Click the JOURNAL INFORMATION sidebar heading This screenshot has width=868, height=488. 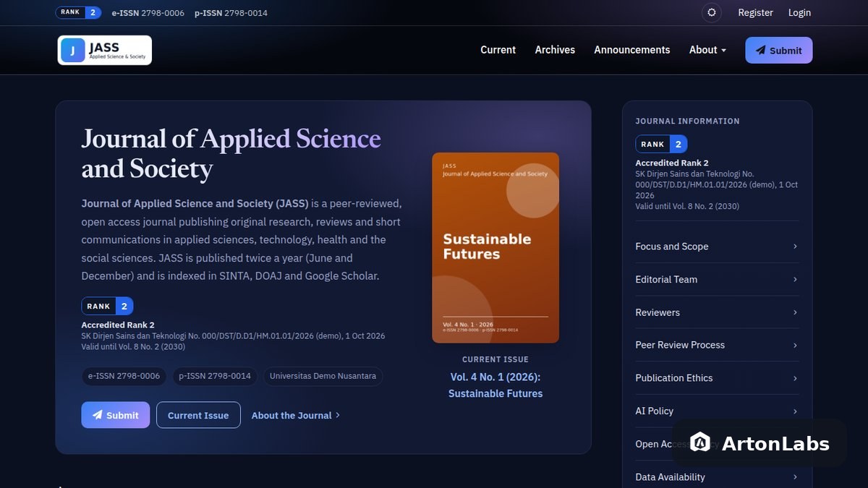pyautogui.click(x=688, y=121)
